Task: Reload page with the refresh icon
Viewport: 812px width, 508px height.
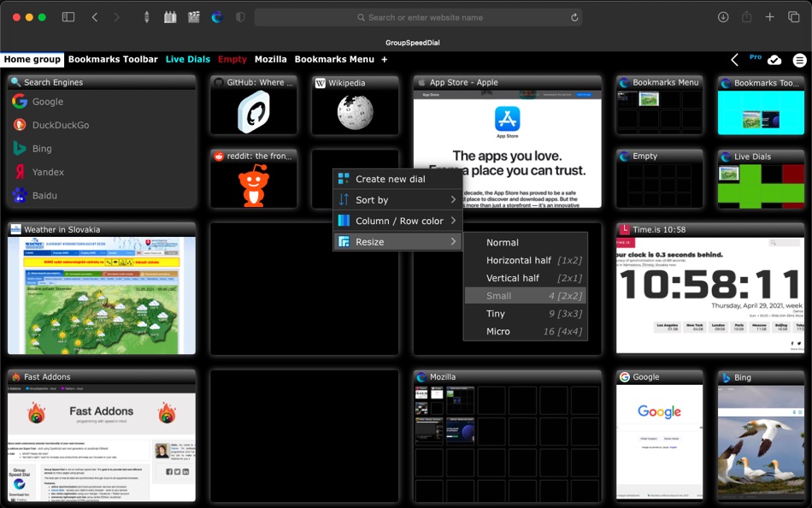Action: pos(574,18)
